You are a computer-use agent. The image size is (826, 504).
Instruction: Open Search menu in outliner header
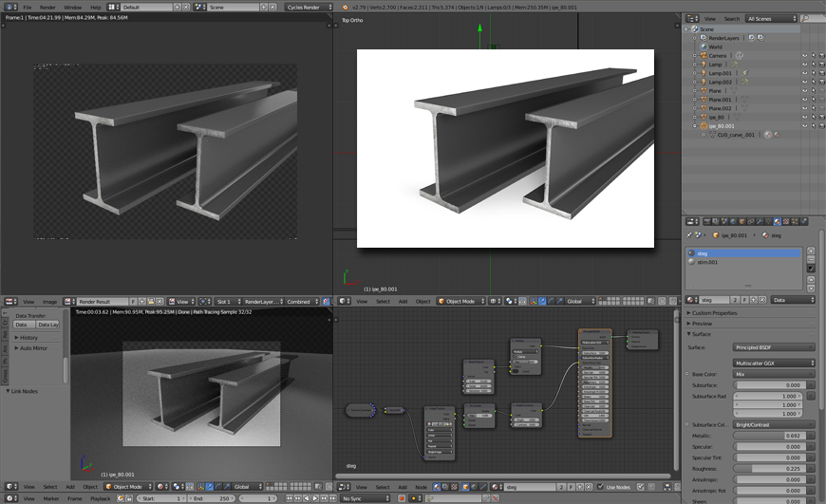732,18
